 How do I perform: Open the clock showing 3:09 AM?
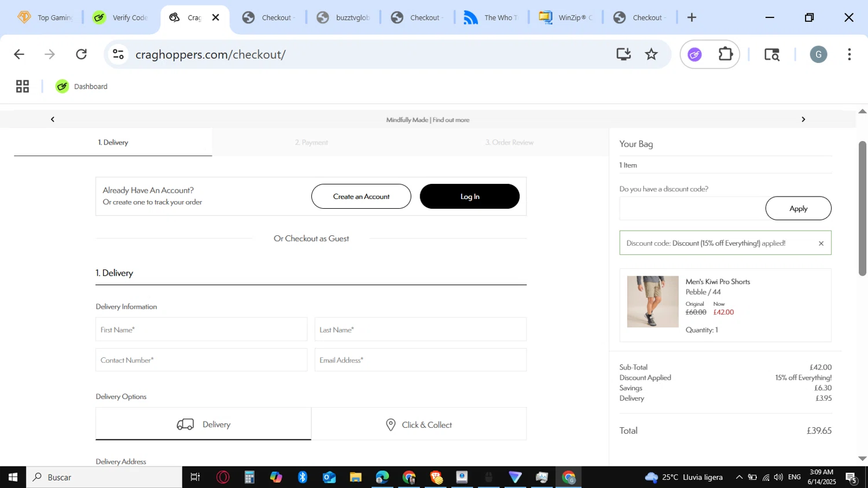[821, 476]
